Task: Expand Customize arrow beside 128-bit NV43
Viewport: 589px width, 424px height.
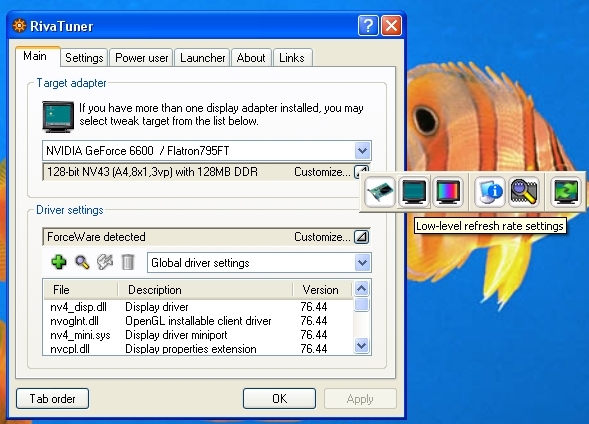Action: click(361, 172)
